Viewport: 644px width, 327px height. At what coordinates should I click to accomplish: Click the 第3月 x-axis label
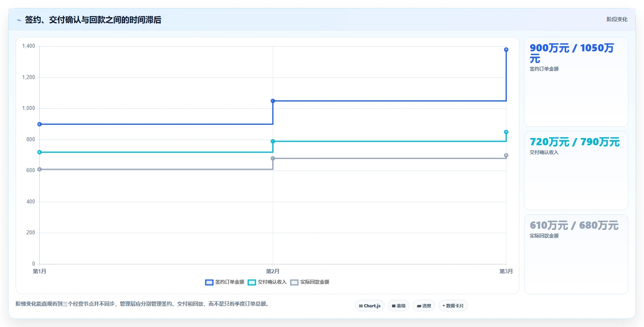[x=506, y=272]
